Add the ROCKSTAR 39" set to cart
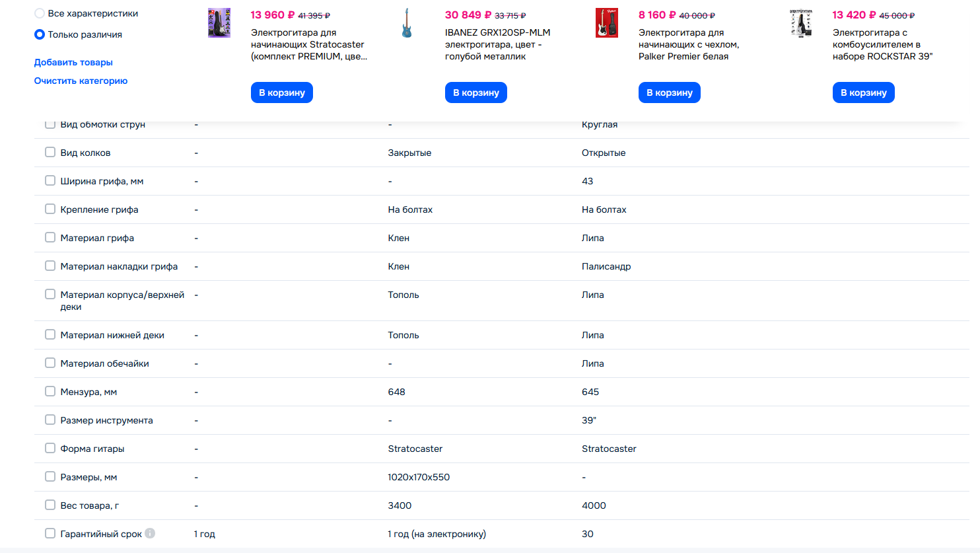 (x=864, y=92)
